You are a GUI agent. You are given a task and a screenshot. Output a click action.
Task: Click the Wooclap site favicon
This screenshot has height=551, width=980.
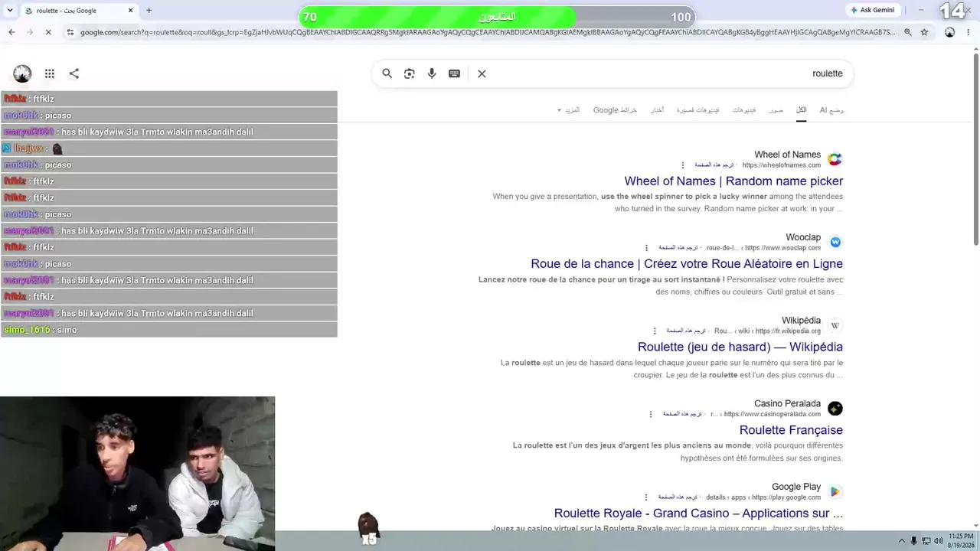click(x=835, y=242)
